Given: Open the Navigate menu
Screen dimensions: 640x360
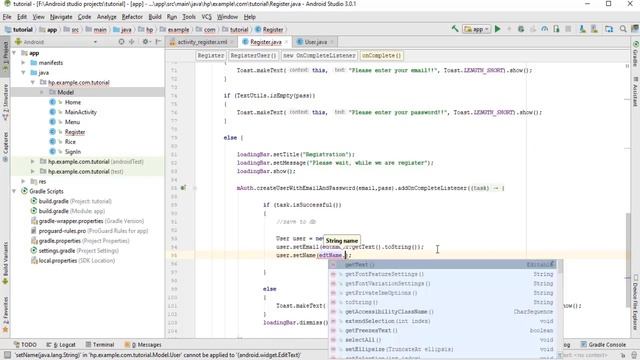Looking at the screenshot, I should (61, 17).
